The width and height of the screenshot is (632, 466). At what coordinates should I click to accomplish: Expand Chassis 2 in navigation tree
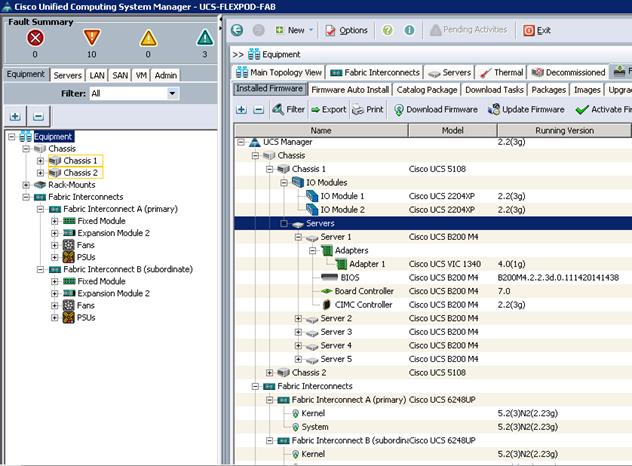pyautogui.click(x=40, y=173)
